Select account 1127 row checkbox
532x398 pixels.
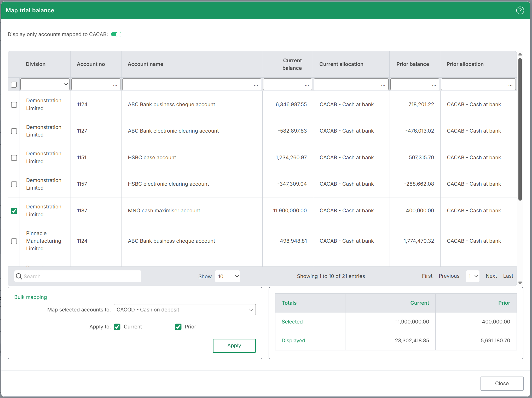coord(14,131)
